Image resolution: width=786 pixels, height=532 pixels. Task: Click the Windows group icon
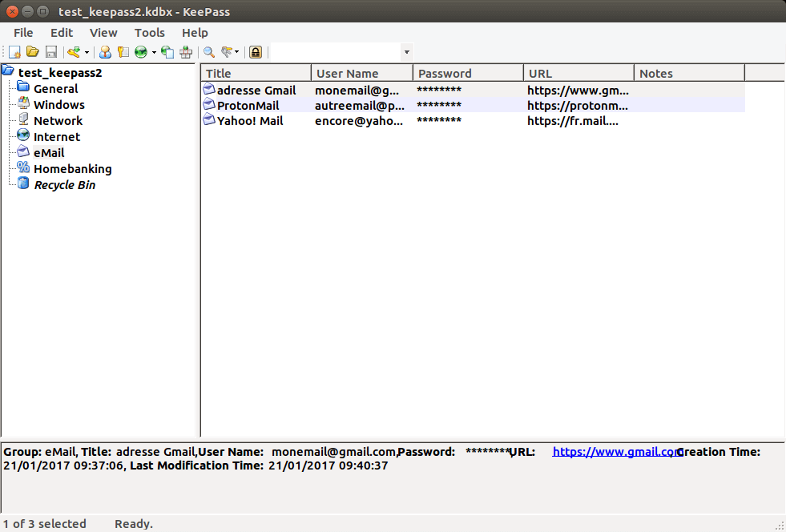(23, 103)
